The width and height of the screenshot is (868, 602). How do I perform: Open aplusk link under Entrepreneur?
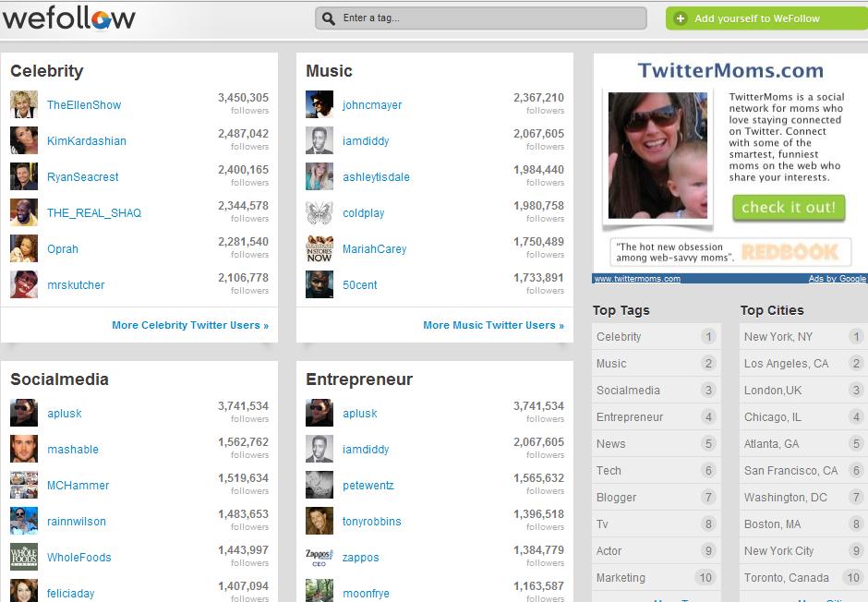pyautogui.click(x=360, y=414)
